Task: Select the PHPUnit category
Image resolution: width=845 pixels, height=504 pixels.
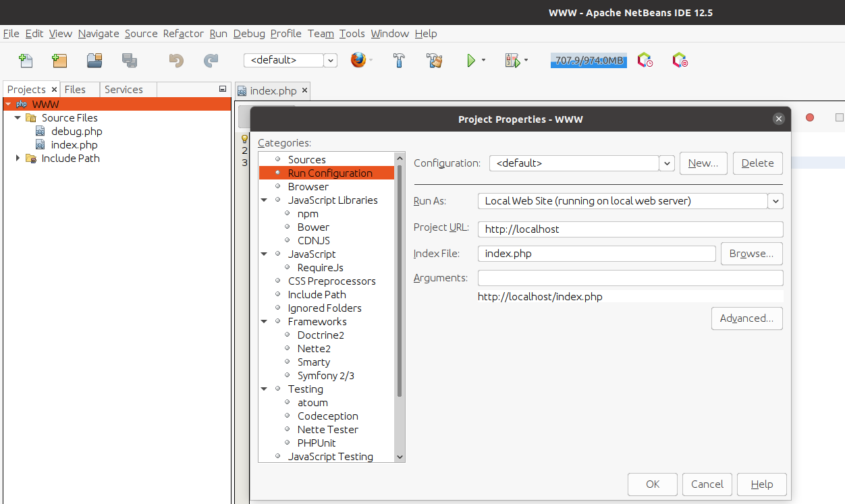Action: coord(317,443)
